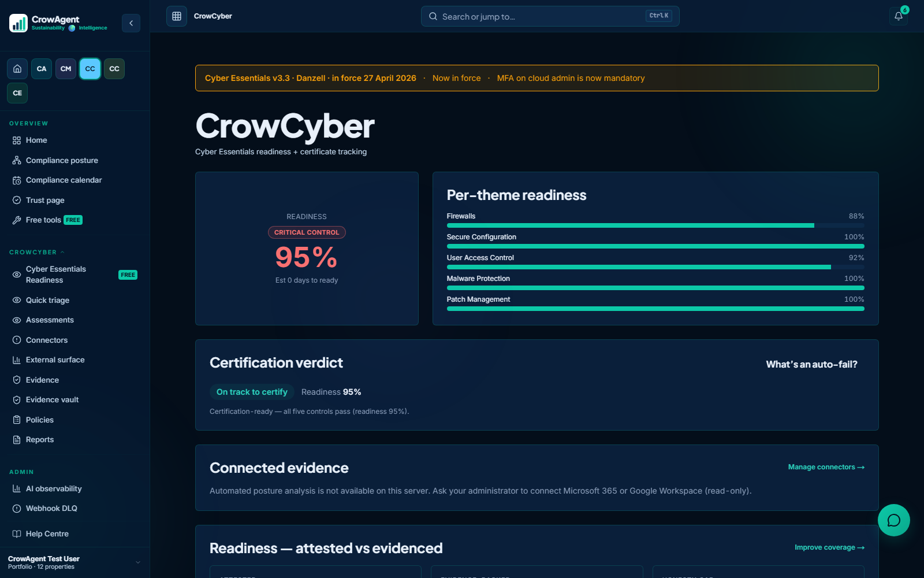Click the Firewalls 88% progress bar

click(655, 225)
